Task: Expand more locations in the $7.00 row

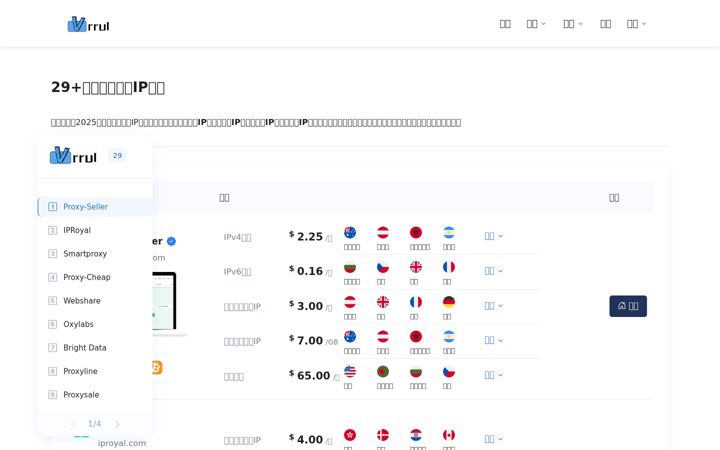Action: (x=494, y=340)
